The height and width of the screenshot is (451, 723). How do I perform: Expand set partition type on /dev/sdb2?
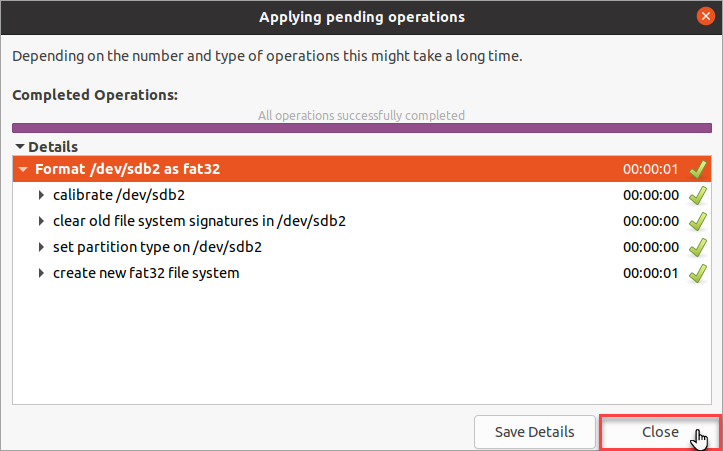pos(41,247)
